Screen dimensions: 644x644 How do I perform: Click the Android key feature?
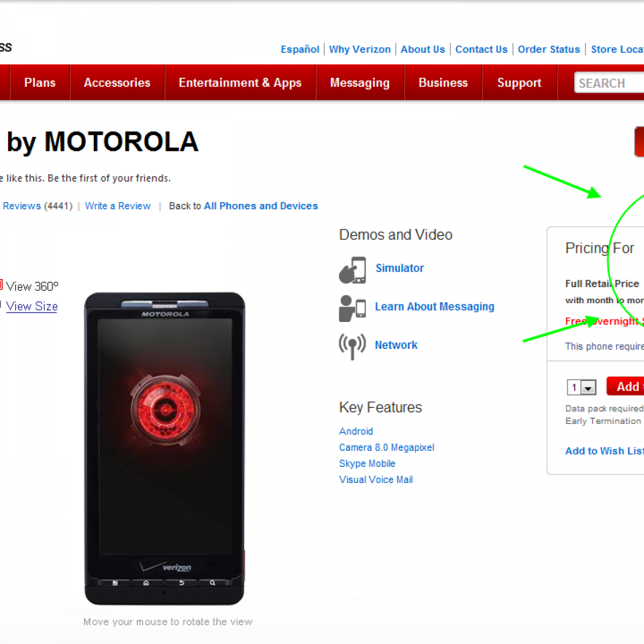tap(356, 431)
